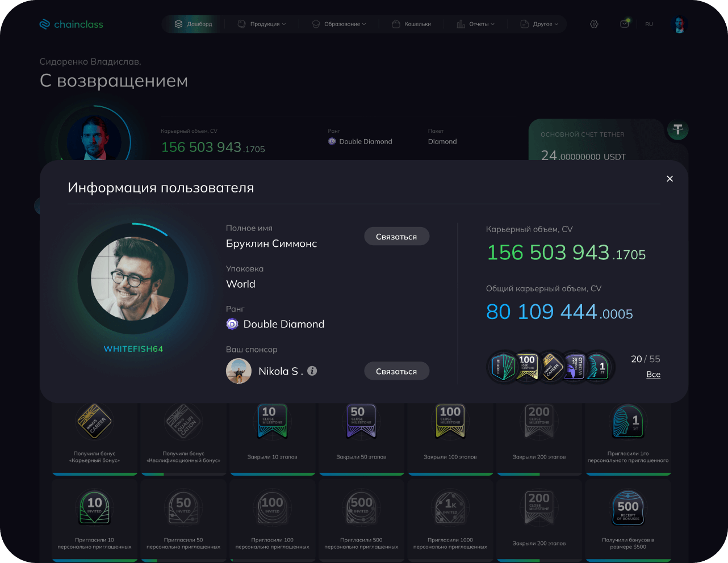Select the Max Package World badge

tap(575, 367)
